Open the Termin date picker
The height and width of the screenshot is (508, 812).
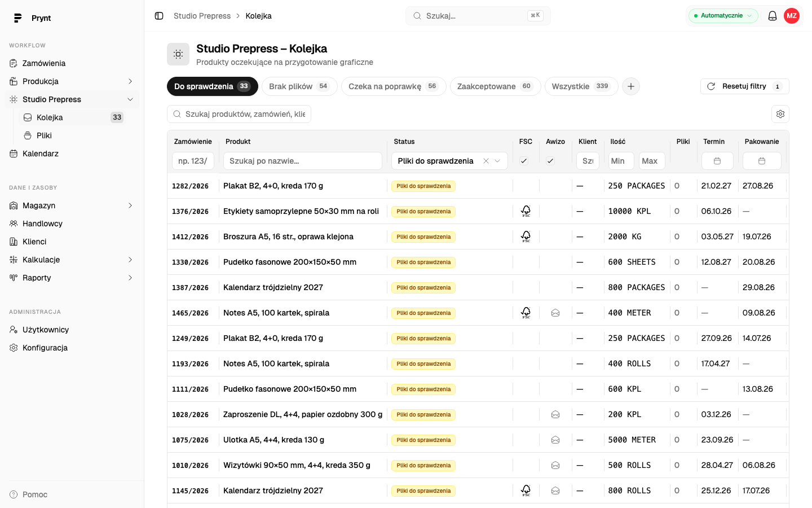[717, 161]
